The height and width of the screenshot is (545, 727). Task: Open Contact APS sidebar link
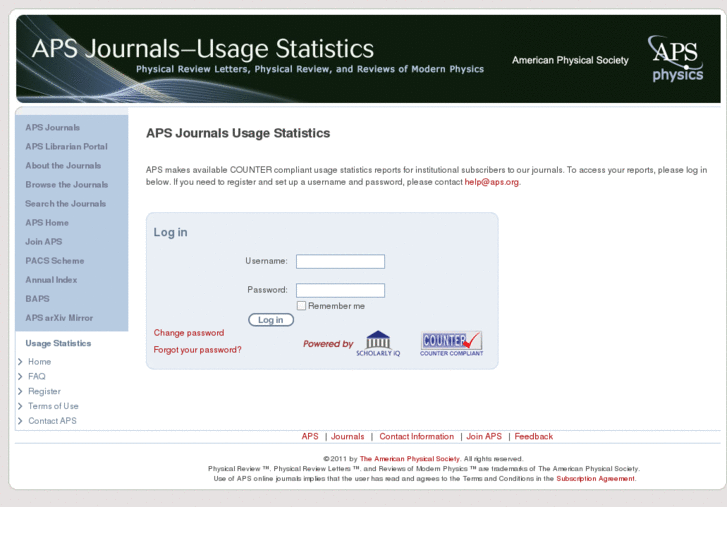[52, 421]
